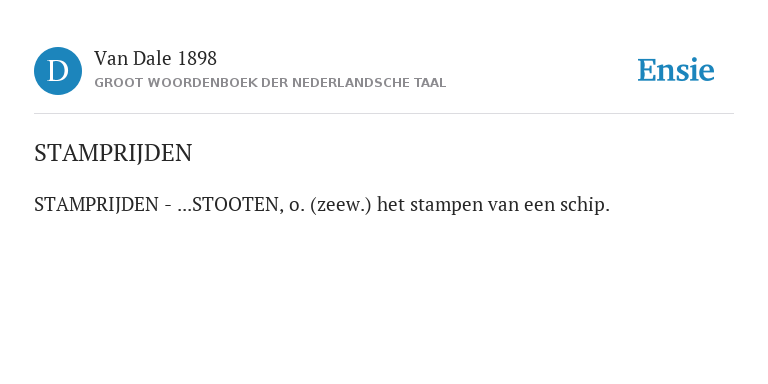768x384 pixels.
Task: Click the word TAAL ending the subtitle
Action: pyautogui.click(x=430, y=83)
